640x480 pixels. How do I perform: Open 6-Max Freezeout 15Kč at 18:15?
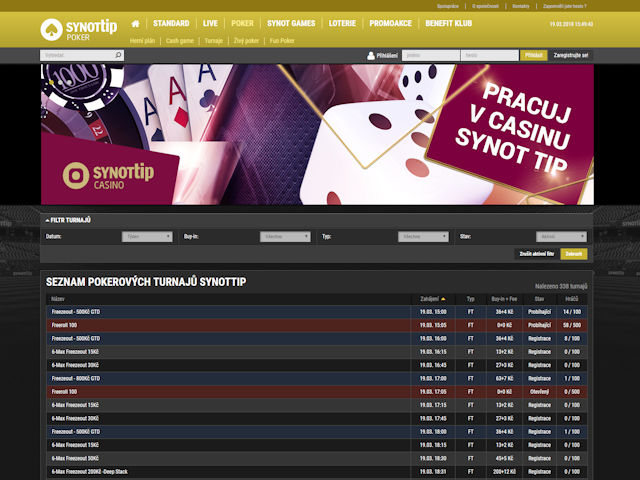click(316, 445)
